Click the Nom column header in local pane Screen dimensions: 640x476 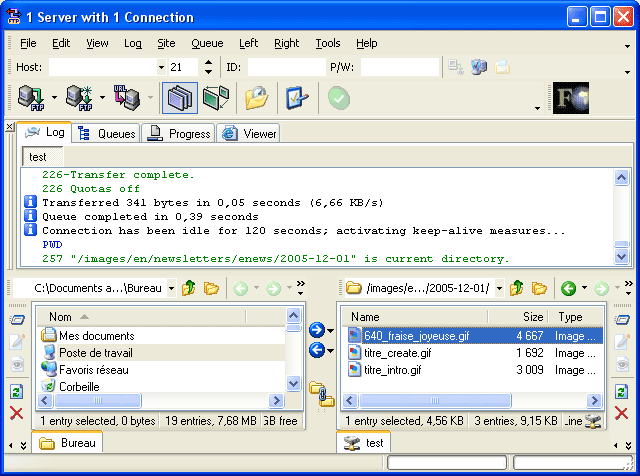point(60,316)
